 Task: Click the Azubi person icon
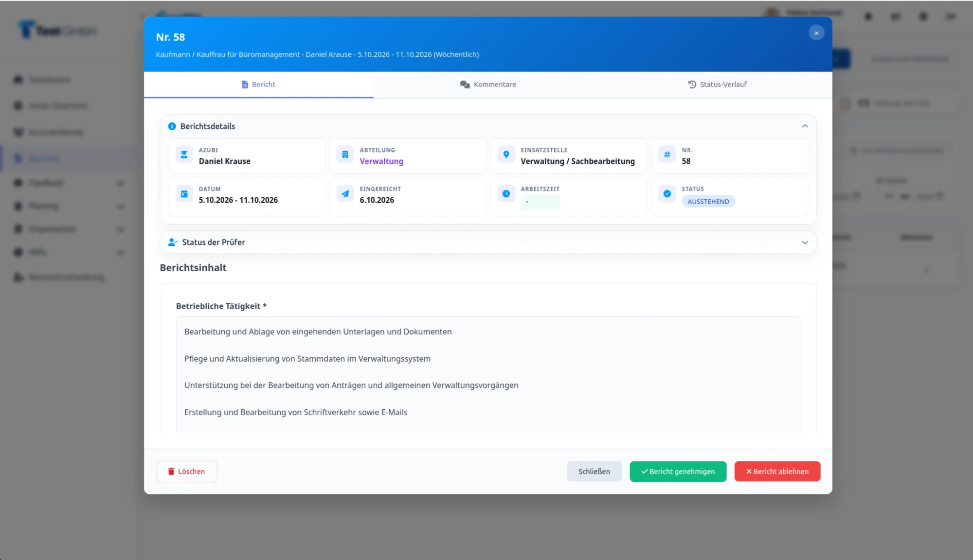click(x=184, y=155)
